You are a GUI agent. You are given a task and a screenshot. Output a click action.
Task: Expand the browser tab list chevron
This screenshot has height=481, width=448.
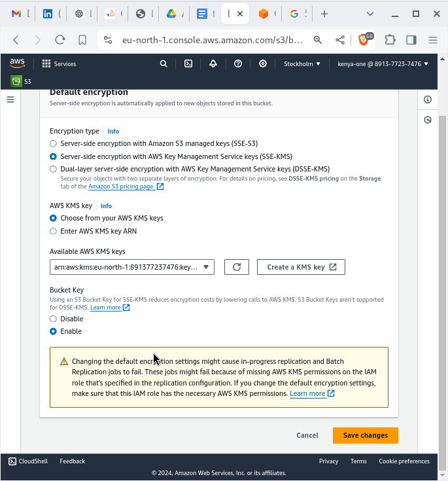pos(370,14)
